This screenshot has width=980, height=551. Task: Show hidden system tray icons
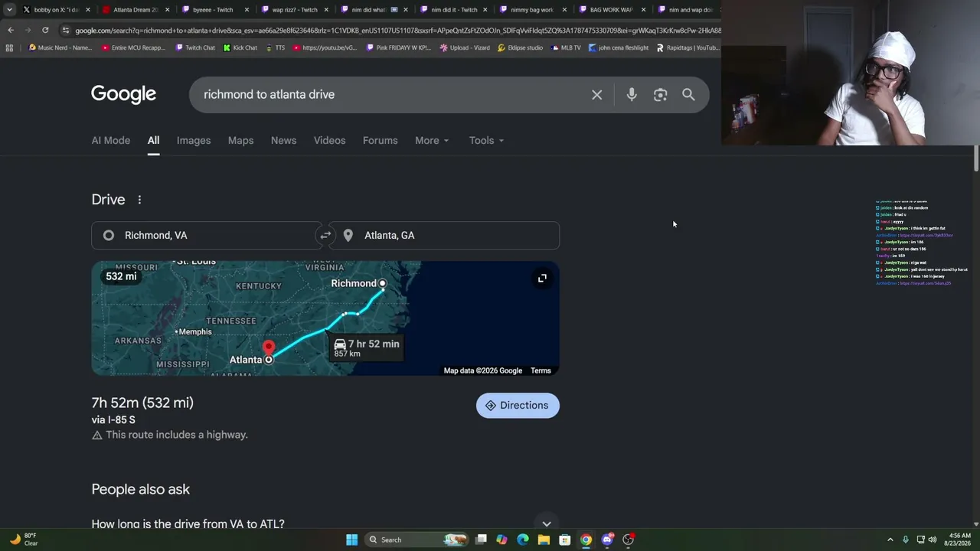[x=890, y=540]
